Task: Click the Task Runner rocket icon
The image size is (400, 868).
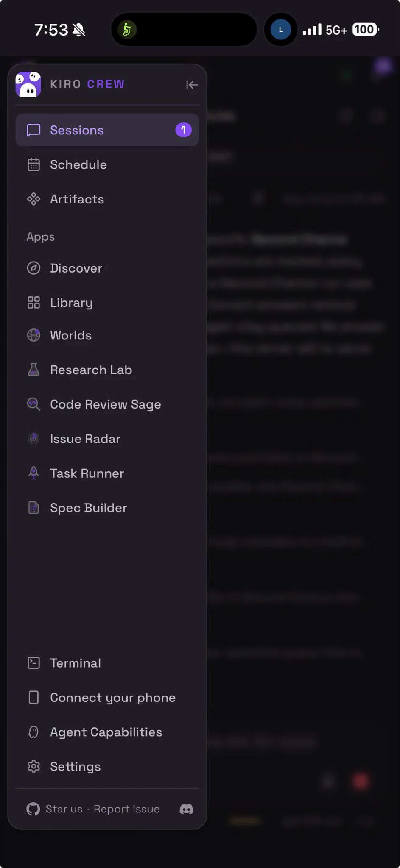Action: coord(34,473)
